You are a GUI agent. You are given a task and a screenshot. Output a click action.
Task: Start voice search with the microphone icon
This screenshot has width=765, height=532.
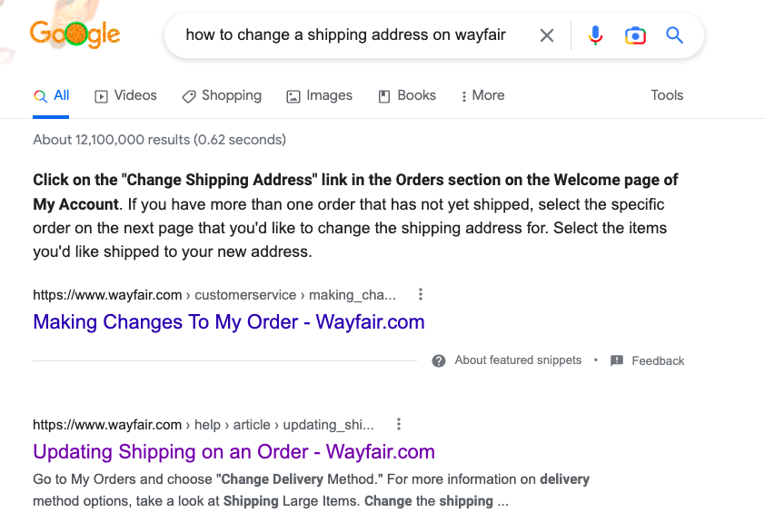595,35
